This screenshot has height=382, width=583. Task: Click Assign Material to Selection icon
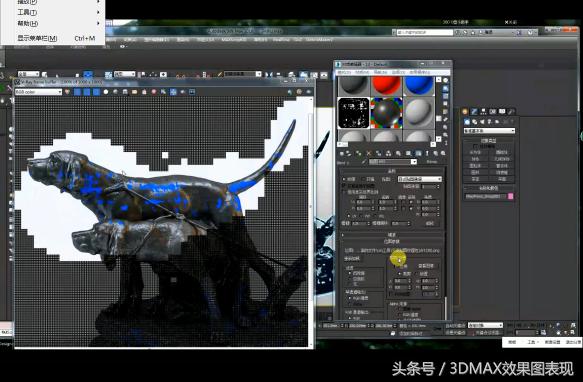[358, 153]
